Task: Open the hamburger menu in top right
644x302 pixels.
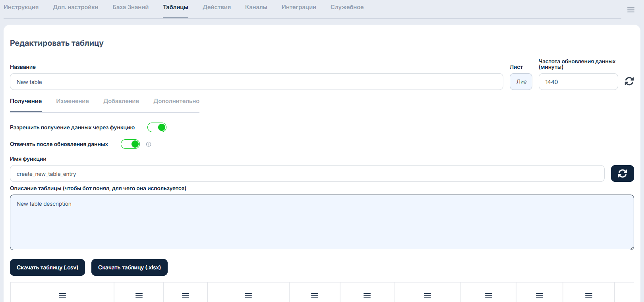Action: point(630,10)
